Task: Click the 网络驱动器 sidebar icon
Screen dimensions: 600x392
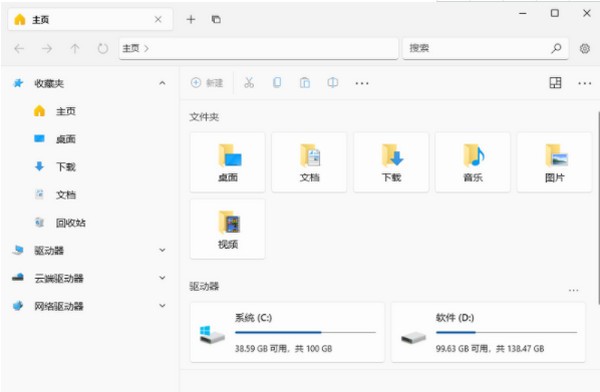Action: [x=18, y=306]
